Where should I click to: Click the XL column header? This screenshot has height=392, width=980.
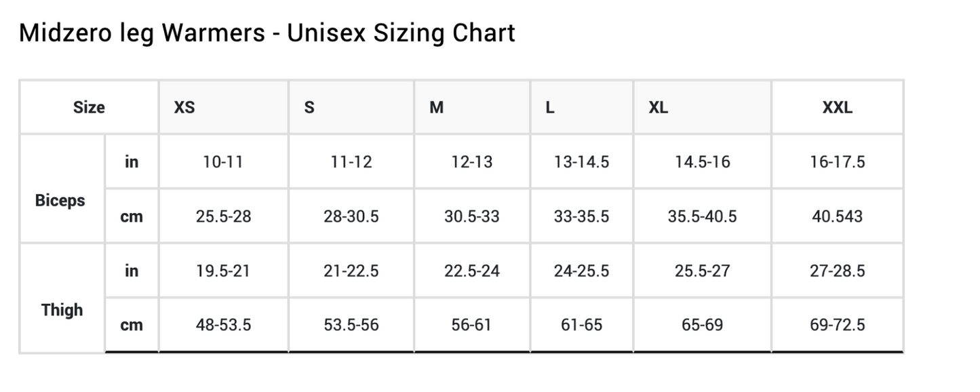(x=658, y=107)
